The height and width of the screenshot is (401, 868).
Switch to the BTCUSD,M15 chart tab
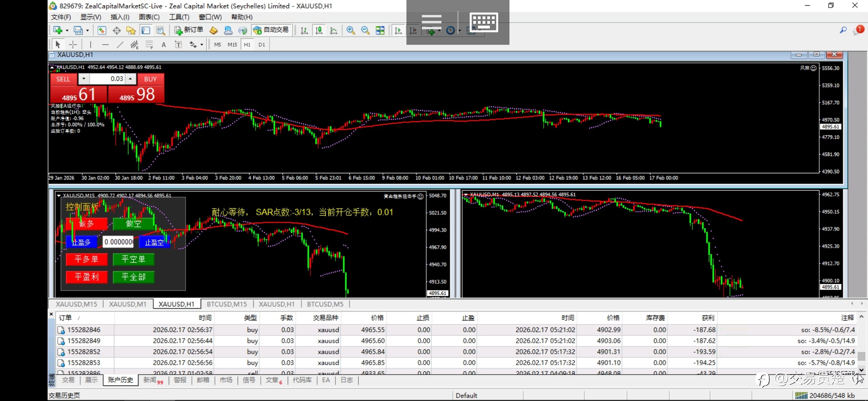[226, 304]
